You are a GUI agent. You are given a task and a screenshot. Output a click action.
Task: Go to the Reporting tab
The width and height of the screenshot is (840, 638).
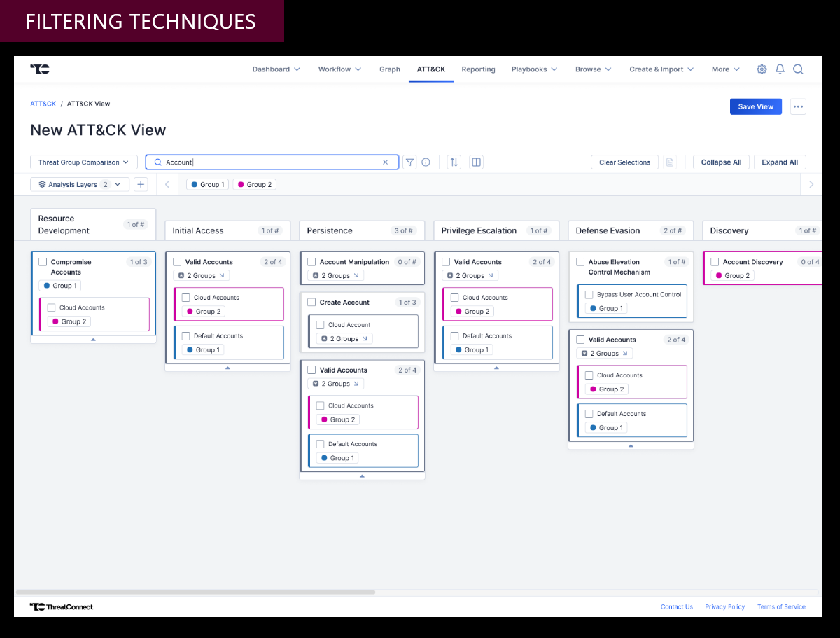[x=478, y=69]
